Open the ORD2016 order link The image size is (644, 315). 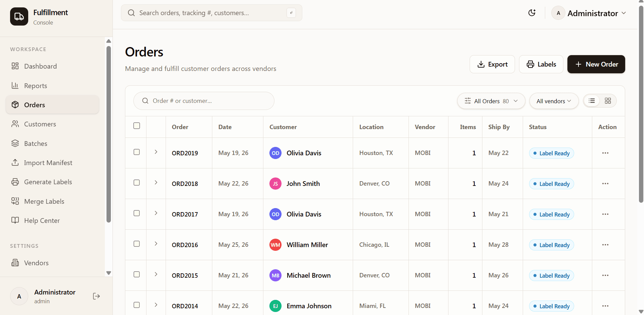(x=185, y=245)
